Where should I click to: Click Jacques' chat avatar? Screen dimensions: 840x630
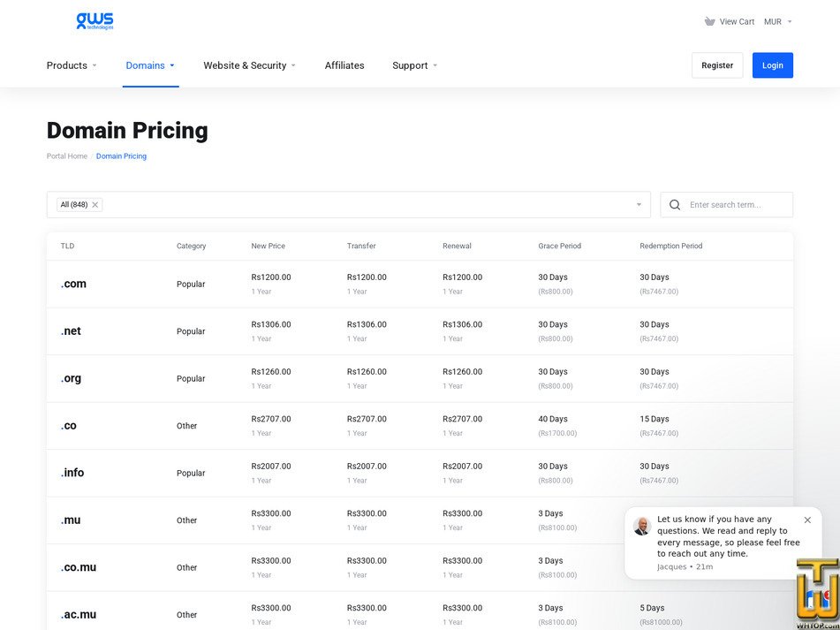click(642, 526)
